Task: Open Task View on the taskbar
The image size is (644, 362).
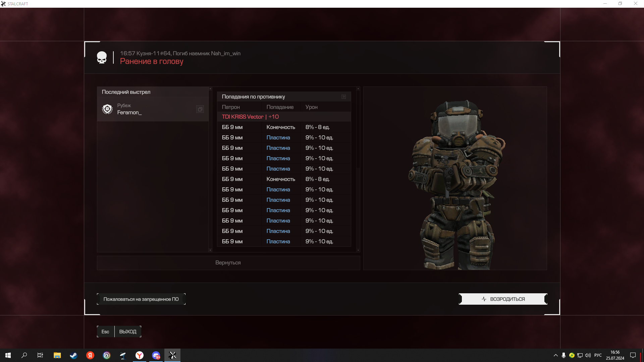Action: (40, 355)
